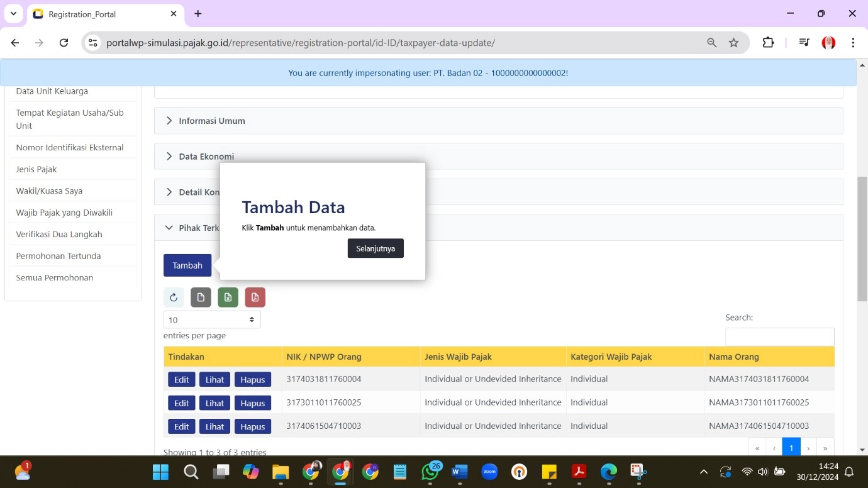
Task: Export table as Excel file
Action: coord(228,297)
